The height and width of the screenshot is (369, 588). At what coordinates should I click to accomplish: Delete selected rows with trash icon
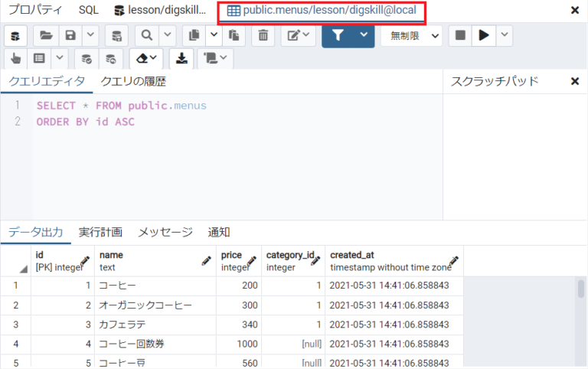263,35
